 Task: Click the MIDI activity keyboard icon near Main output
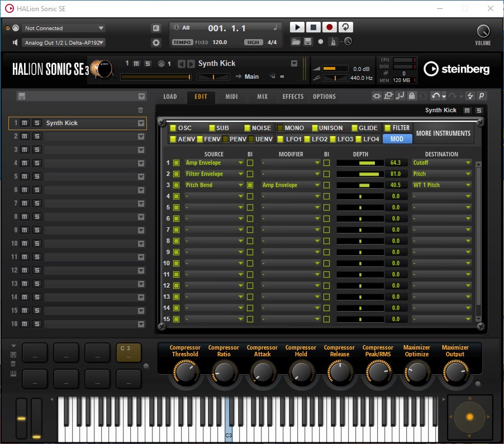[x=273, y=77]
